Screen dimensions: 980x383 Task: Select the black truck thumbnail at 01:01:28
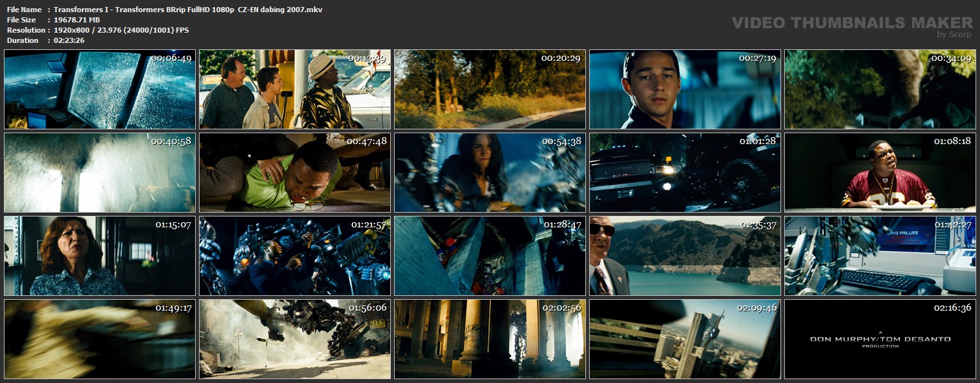684,172
